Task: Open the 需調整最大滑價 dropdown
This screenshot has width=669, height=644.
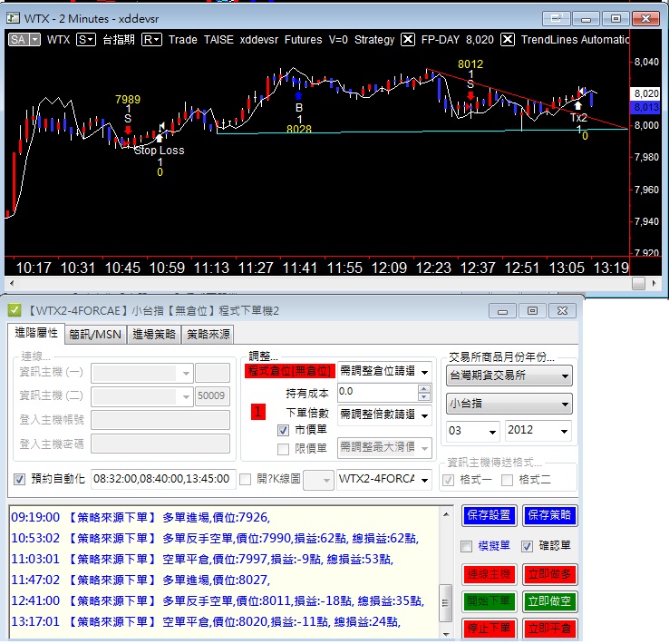Action: tap(384, 448)
